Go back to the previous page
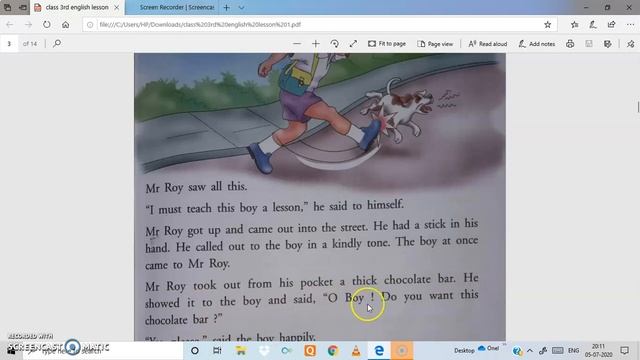This screenshot has width=640, height=360. tap(10, 25)
